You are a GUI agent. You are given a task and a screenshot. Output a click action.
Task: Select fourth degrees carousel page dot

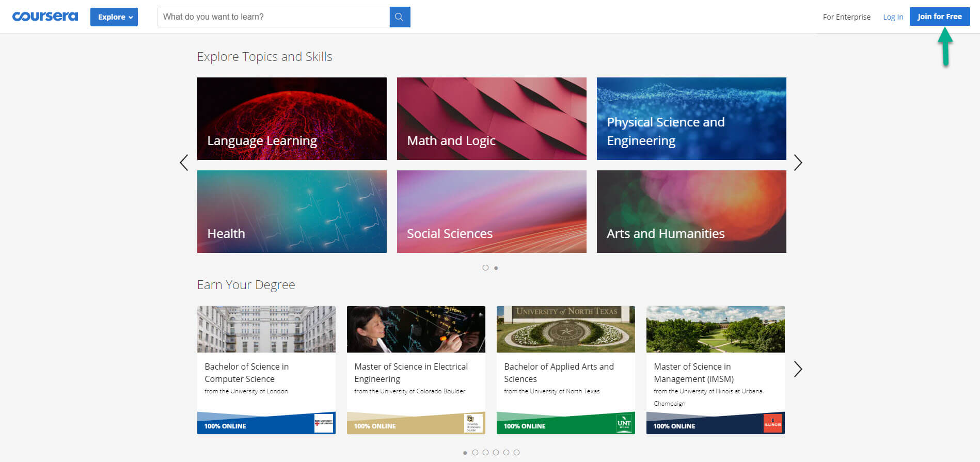[x=496, y=453]
